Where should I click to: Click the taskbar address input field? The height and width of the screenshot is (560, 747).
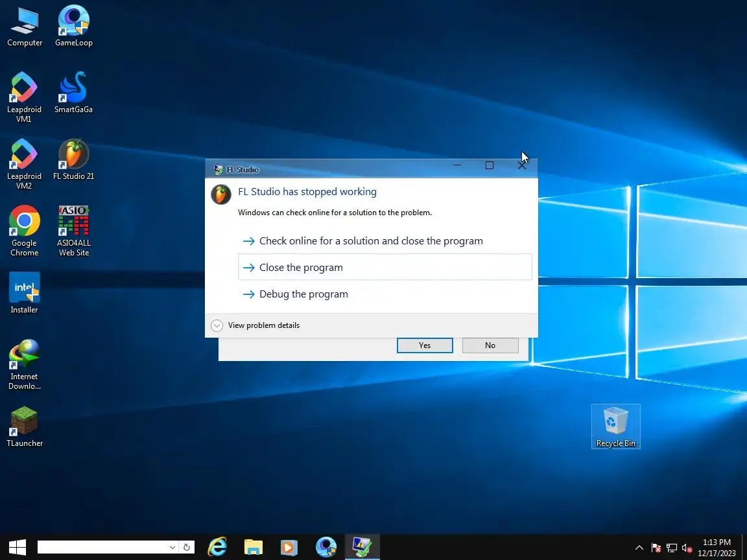point(102,547)
